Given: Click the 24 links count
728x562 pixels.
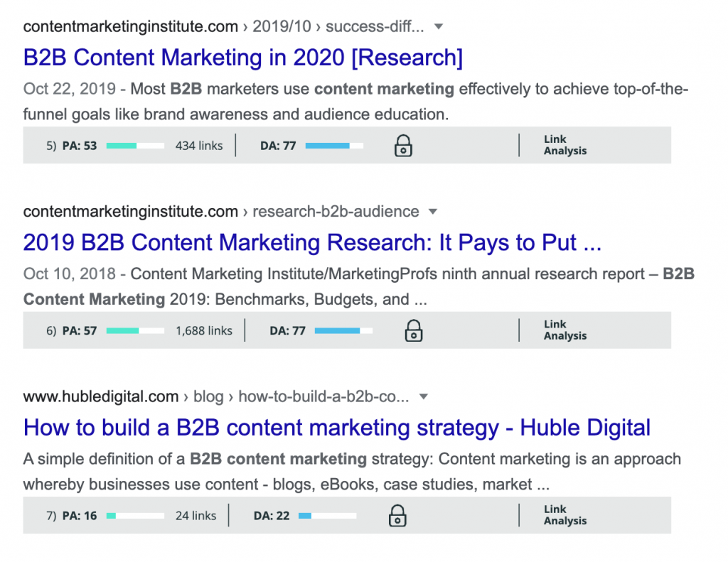Looking at the screenshot, I should (x=196, y=516).
